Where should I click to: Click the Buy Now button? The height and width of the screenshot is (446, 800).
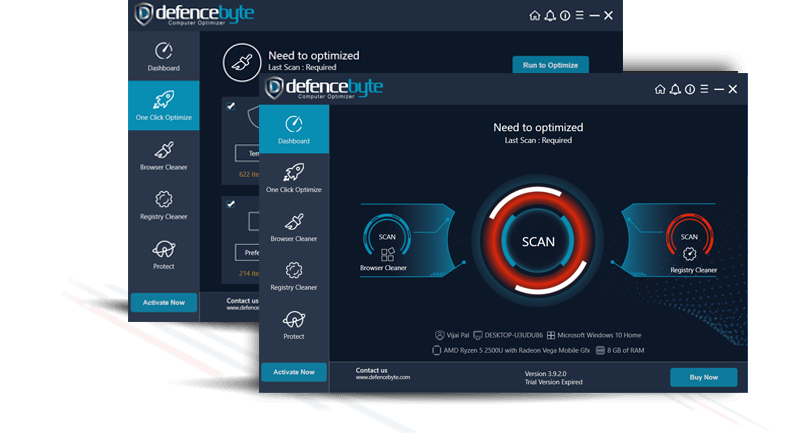point(704,377)
